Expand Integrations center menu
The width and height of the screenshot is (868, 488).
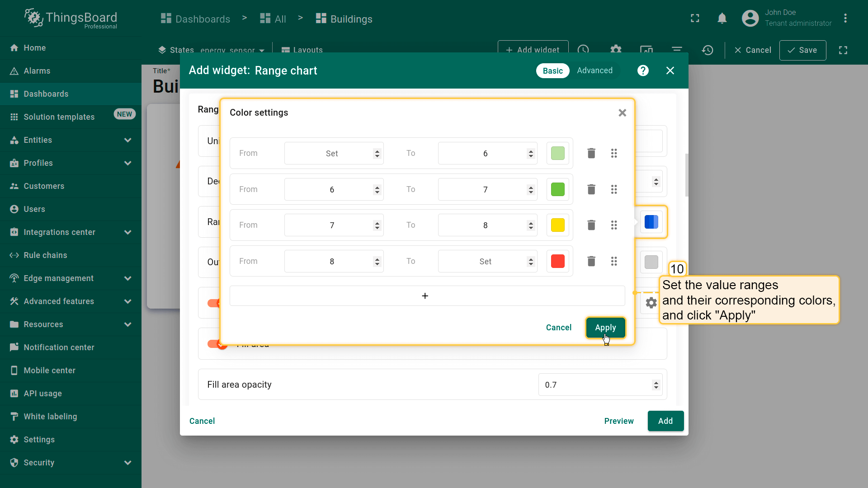[x=127, y=232]
